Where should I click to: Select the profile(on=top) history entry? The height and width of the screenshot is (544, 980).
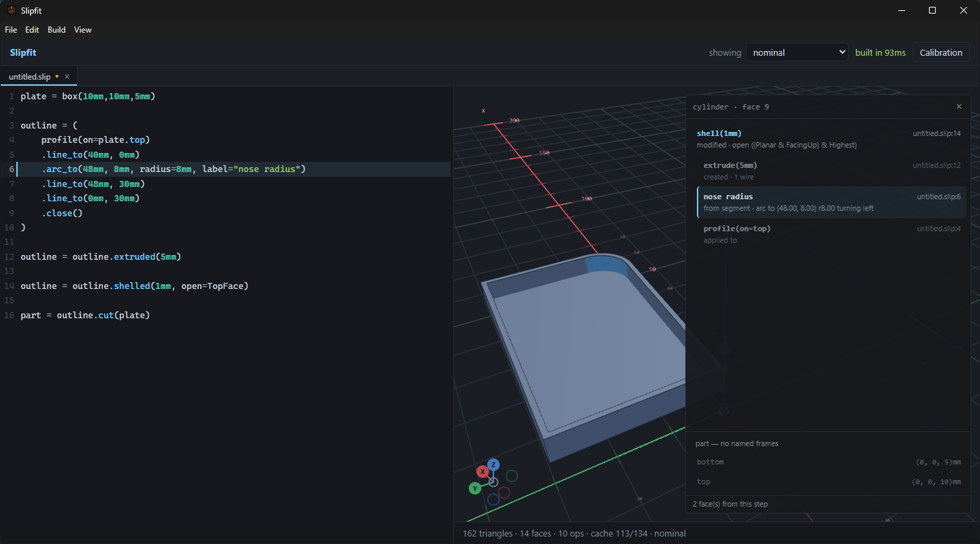pos(832,234)
